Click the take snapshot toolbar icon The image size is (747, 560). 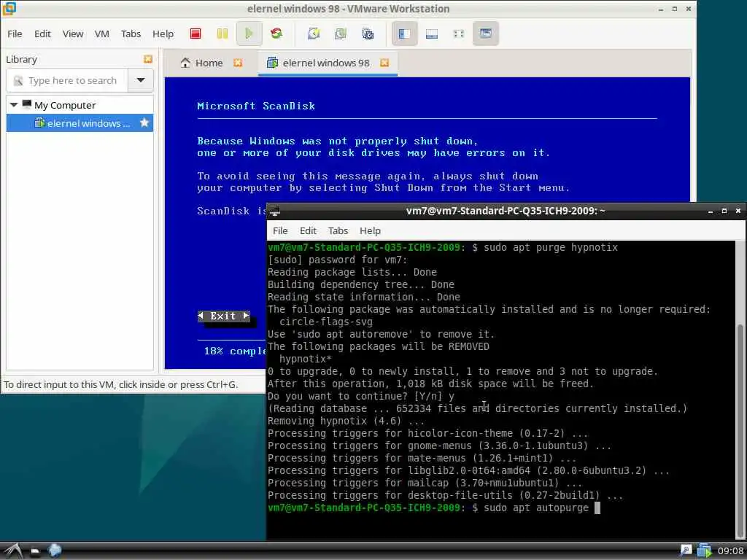click(x=314, y=34)
